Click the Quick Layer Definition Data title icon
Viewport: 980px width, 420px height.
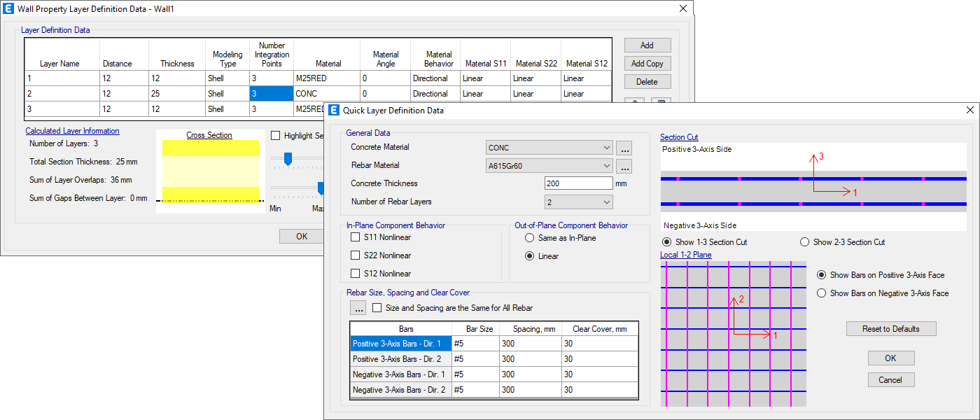coord(334,110)
